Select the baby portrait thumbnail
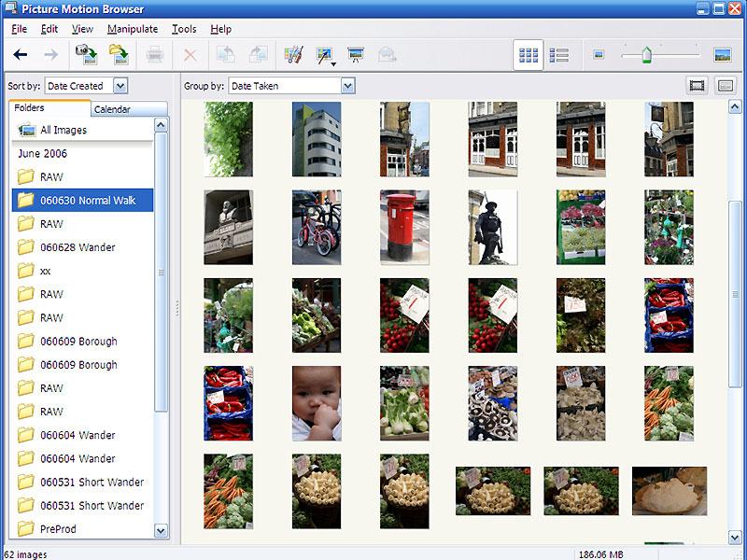The width and height of the screenshot is (747, 560). tap(317, 403)
